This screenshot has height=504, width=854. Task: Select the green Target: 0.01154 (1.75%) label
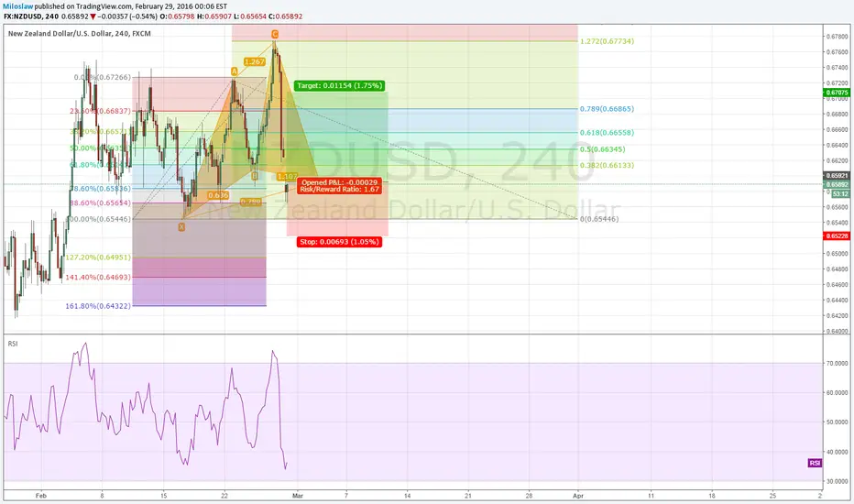(x=340, y=85)
